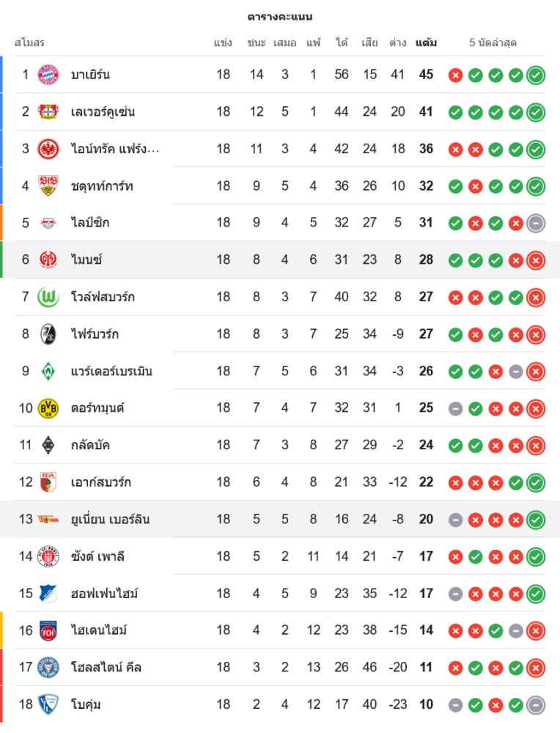This screenshot has height=733, width=560.
Task: Click Mainz's latest circled loss result icon
Action: pyautogui.click(x=536, y=259)
